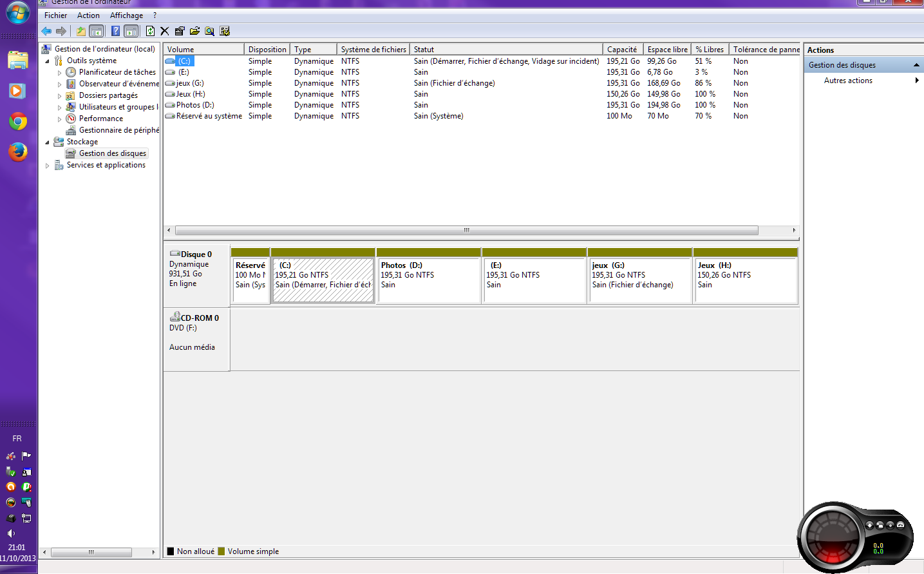
Task: Click the safely remove hardware tray icon
Action: (11, 472)
